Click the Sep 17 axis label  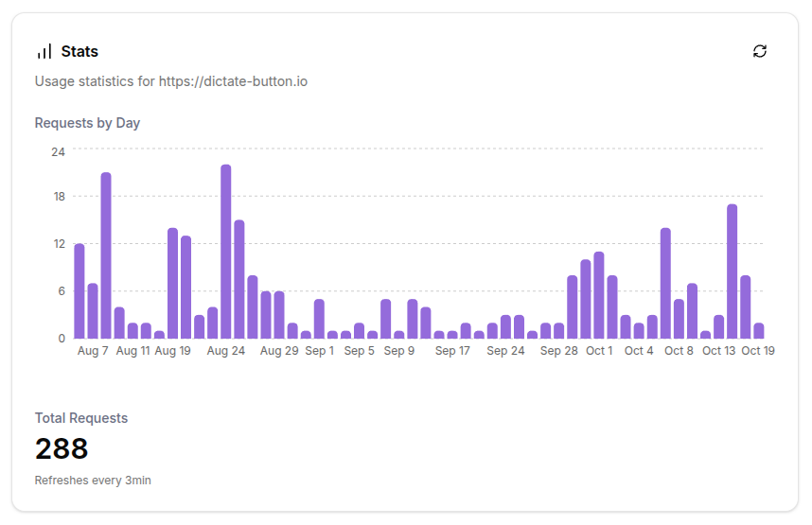(x=452, y=351)
